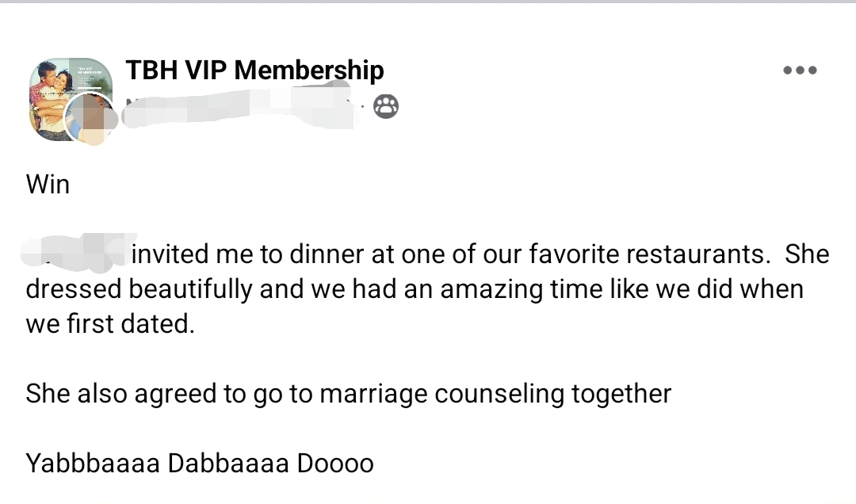Click the line "we first dated."
The height and width of the screenshot is (504, 856).
109,324
